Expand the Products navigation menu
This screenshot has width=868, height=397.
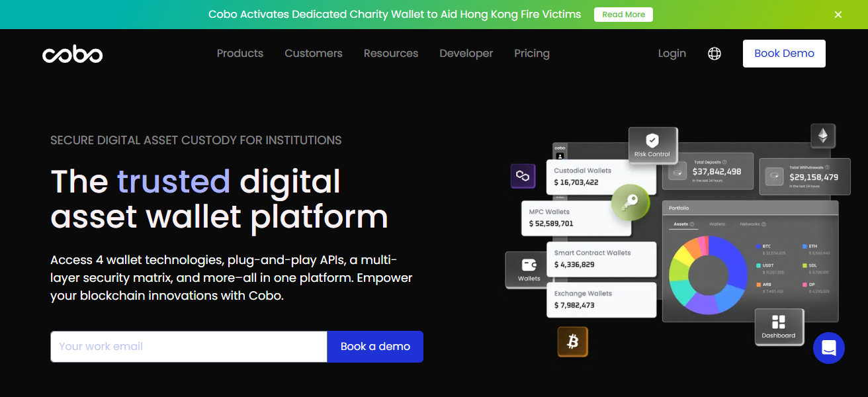click(x=240, y=54)
